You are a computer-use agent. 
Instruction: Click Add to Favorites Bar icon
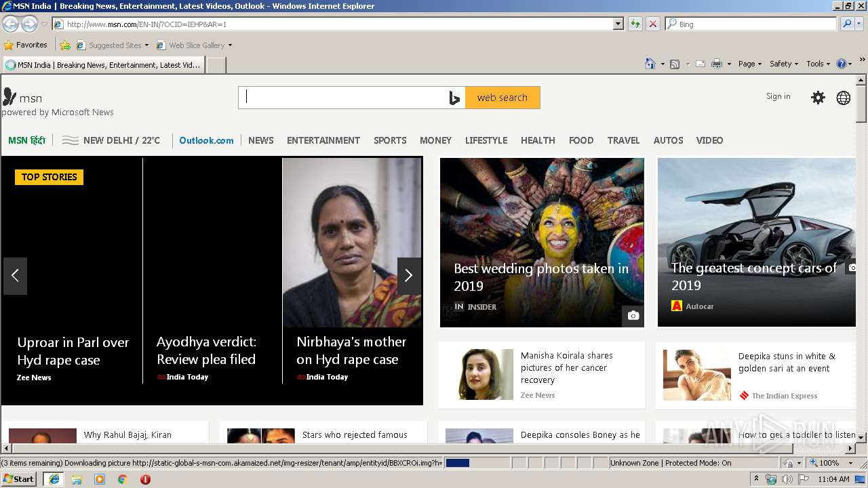[x=65, y=45]
